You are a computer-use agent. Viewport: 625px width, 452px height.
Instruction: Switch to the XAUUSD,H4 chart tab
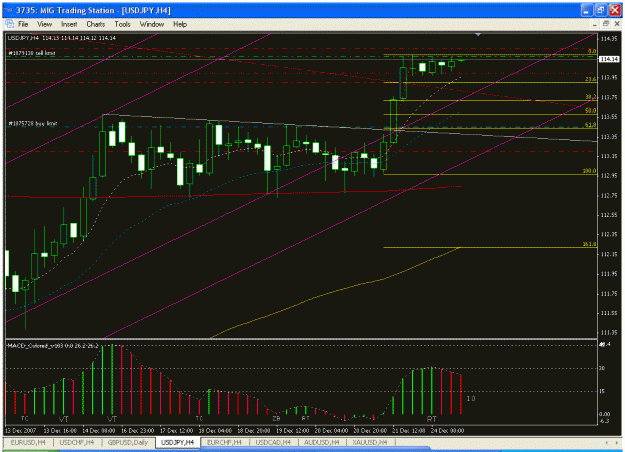(369, 442)
